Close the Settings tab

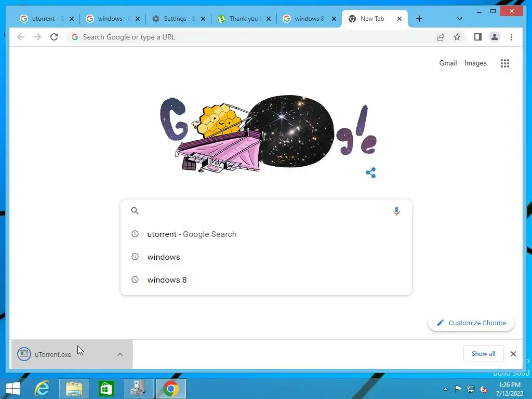(x=203, y=19)
